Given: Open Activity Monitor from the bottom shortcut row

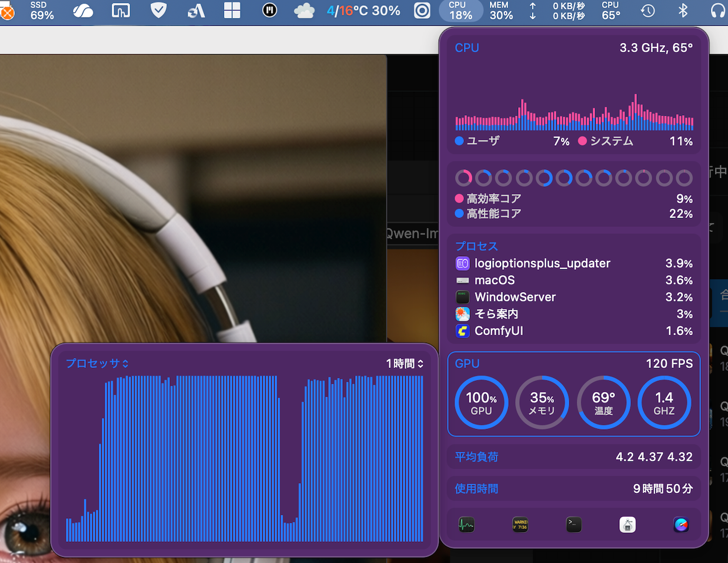Looking at the screenshot, I should point(466,524).
